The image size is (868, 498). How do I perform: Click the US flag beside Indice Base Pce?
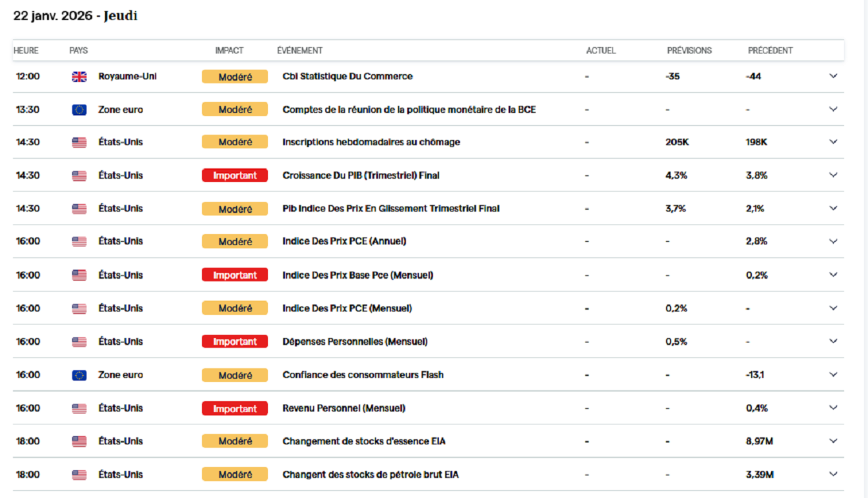tap(79, 275)
